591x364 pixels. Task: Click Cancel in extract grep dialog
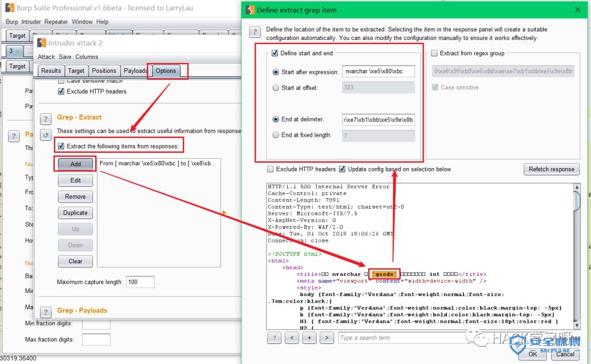pyautogui.click(x=565, y=354)
